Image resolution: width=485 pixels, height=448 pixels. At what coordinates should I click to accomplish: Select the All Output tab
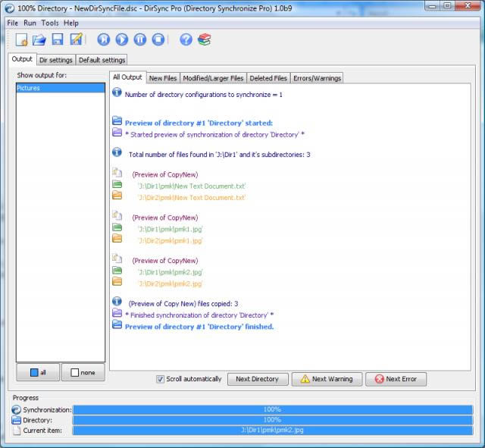127,77
